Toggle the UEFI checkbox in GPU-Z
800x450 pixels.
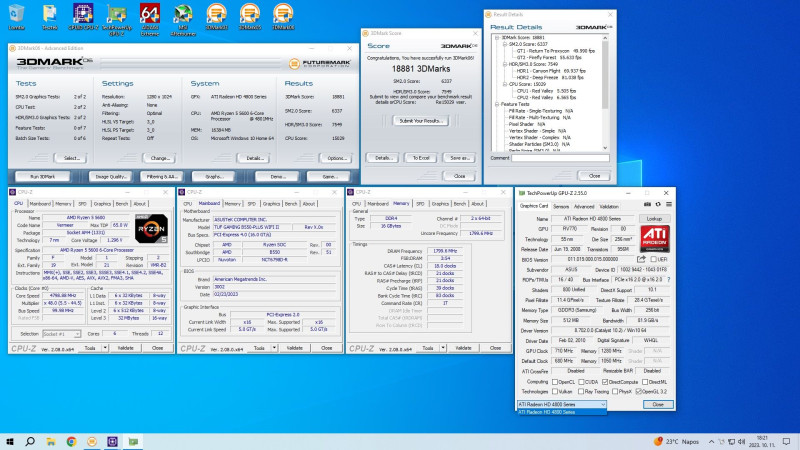point(654,259)
